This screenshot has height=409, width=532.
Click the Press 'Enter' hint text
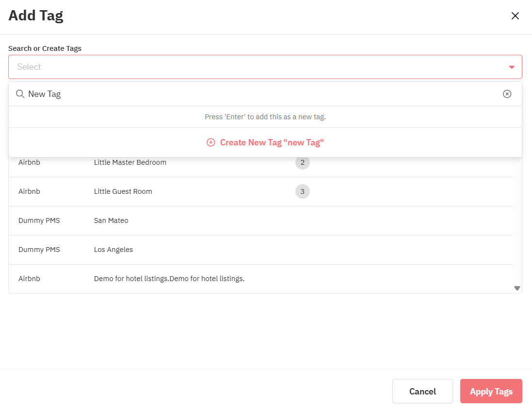pos(265,117)
